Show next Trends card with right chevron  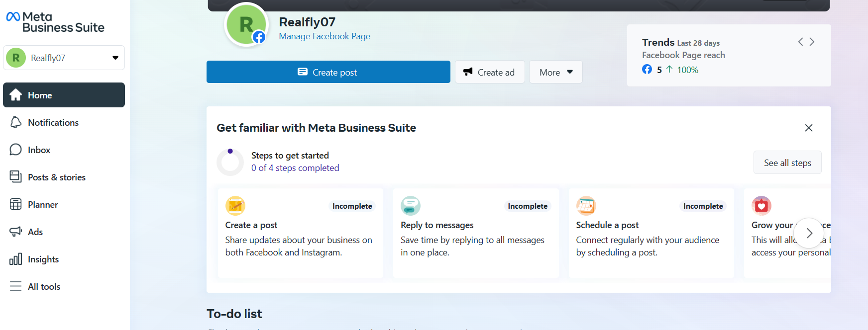coord(812,42)
